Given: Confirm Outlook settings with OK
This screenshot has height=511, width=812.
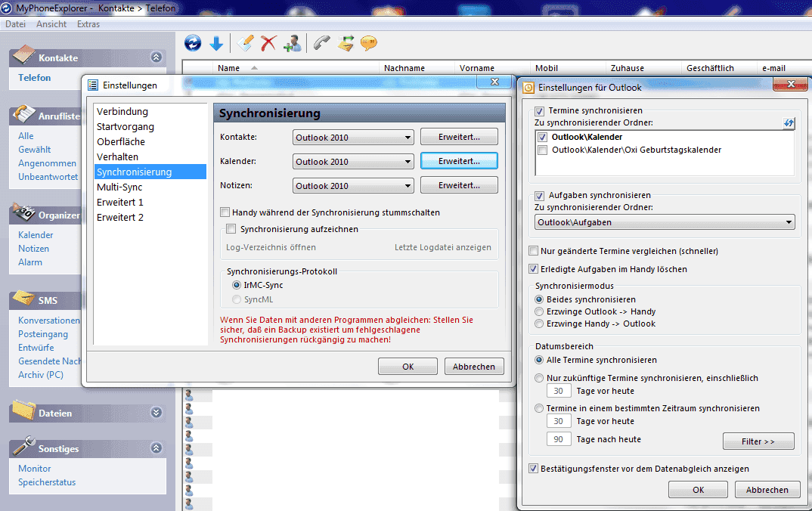Looking at the screenshot, I should [x=698, y=490].
